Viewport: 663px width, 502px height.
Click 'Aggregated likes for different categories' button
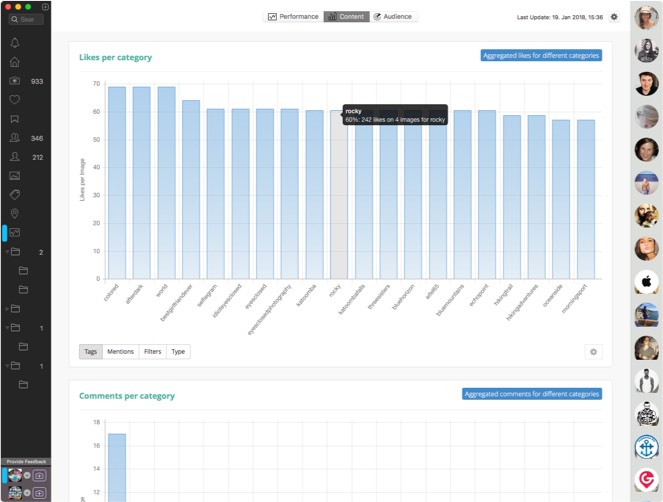click(x=541, y=55)
